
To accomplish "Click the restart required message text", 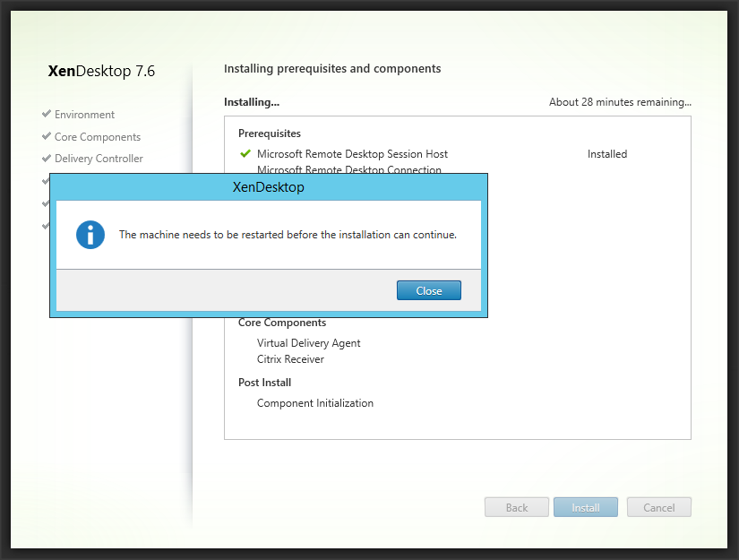I will [x=288, y=235].
